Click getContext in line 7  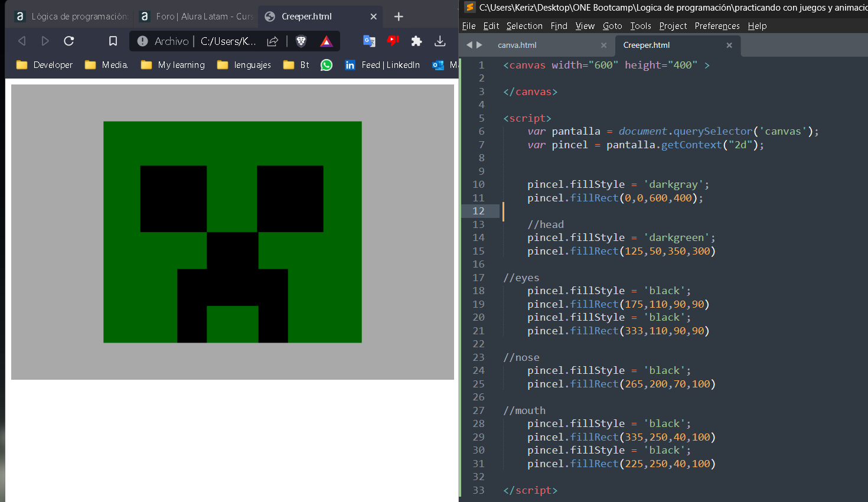(691, 145)
